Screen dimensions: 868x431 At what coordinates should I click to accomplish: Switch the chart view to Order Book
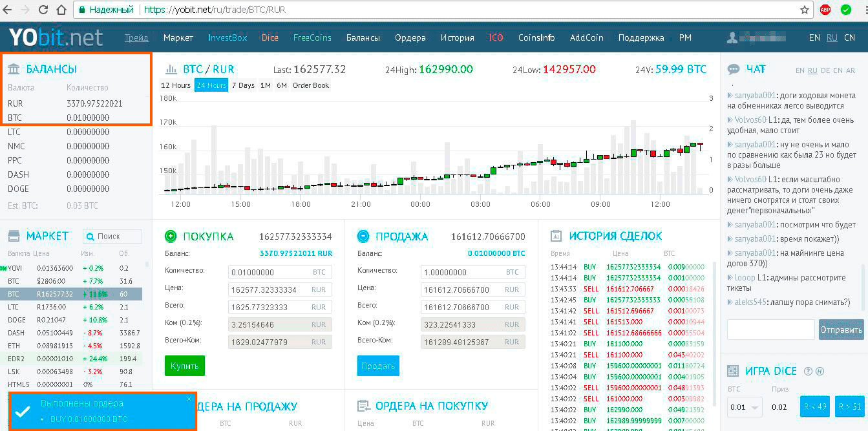[311, 85]
